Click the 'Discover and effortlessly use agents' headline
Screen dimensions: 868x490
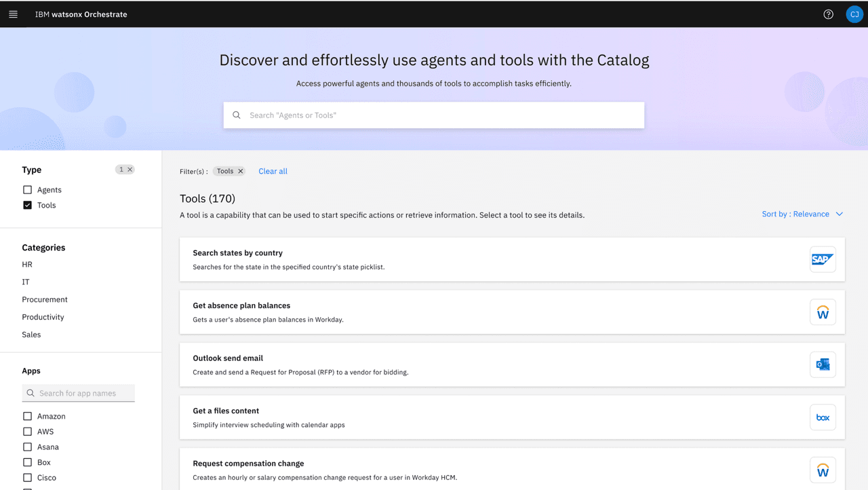point(434,60)
